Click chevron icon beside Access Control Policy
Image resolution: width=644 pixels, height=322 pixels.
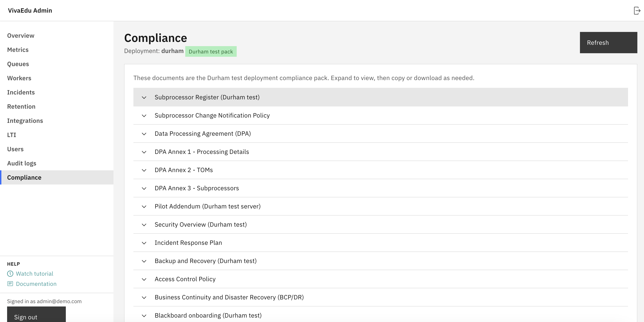tap(144, 279)
